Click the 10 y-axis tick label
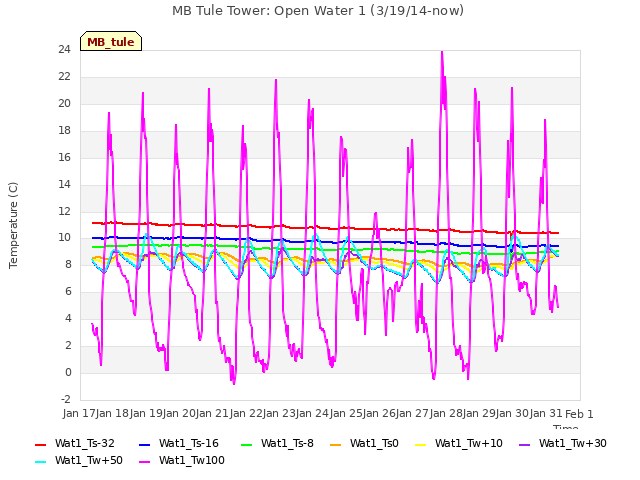640x480 pixels. (x=64, y=238)
